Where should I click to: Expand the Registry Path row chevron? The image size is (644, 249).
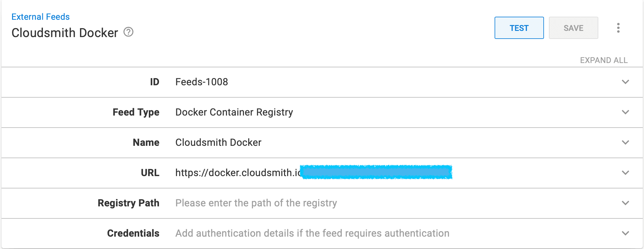coord(625,203)
